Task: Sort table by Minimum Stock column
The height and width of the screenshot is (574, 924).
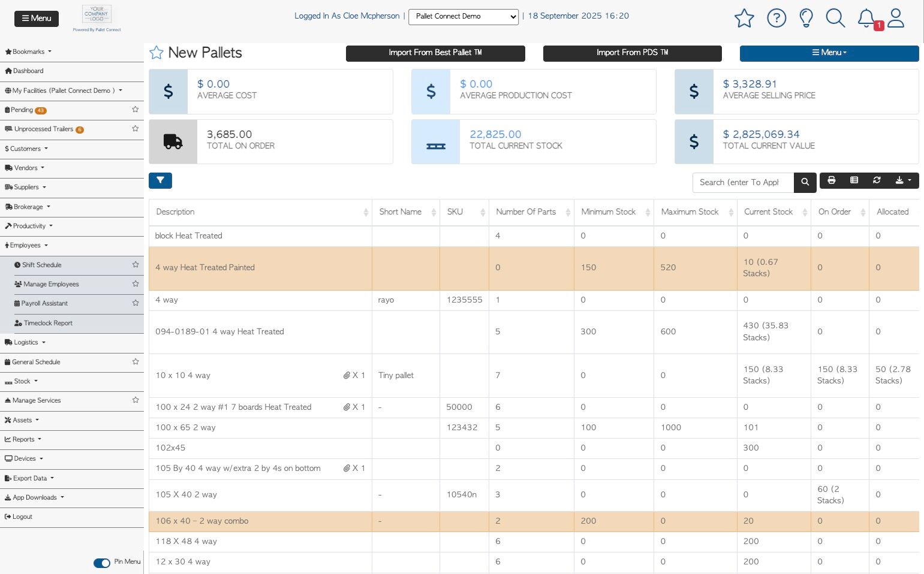Action: click(x=614, y=212)
